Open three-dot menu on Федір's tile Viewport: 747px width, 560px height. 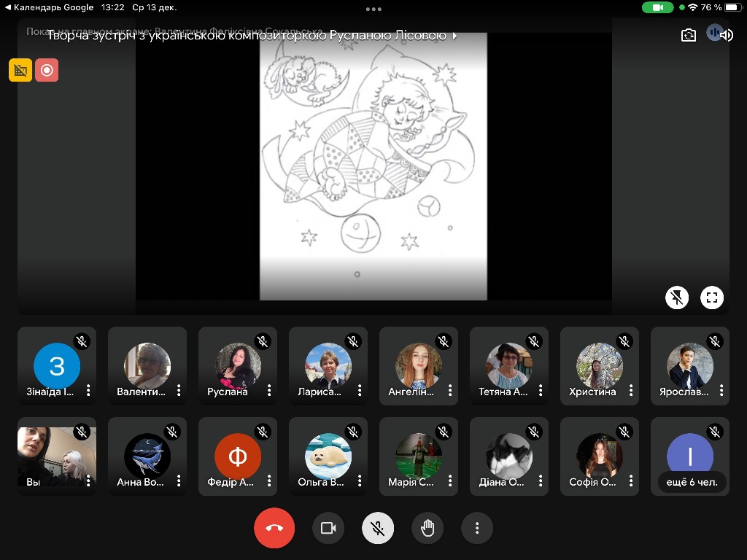pyautogui.click(x=269, y=481)
